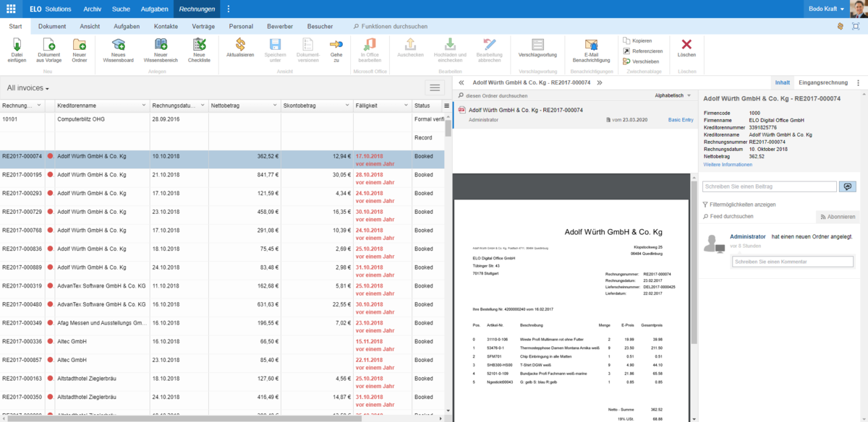Create a Neuer Ordner
The image size is (868, 422).
[80, 45]
